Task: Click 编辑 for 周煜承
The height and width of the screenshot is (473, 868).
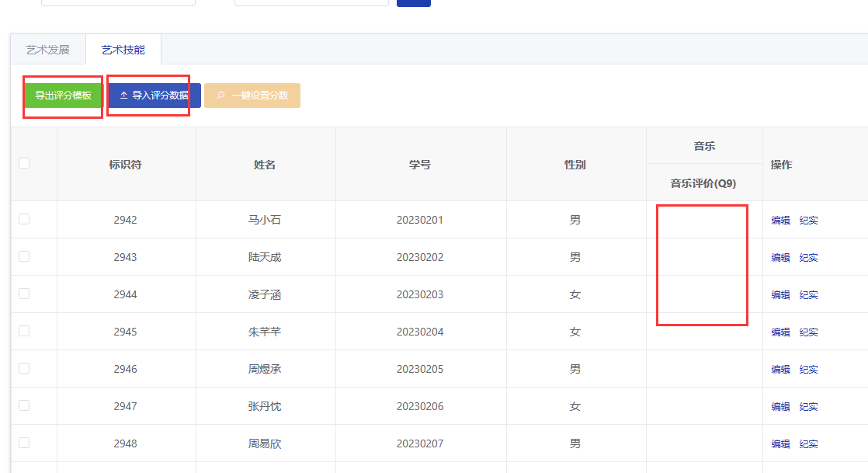Action: point(780,370)
